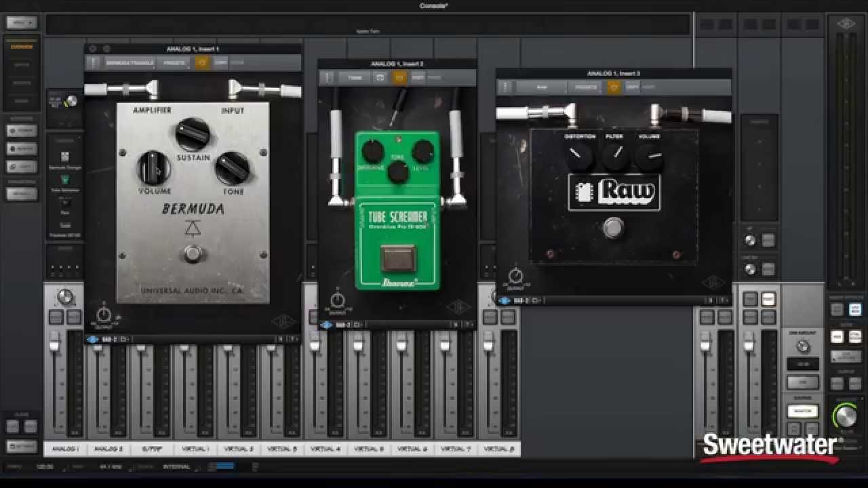The image size is (868, 488).
Task: Click the small preset browser icon in Tube Screamer toolbar
Action: pyautogui.click(x=380, y=77)
